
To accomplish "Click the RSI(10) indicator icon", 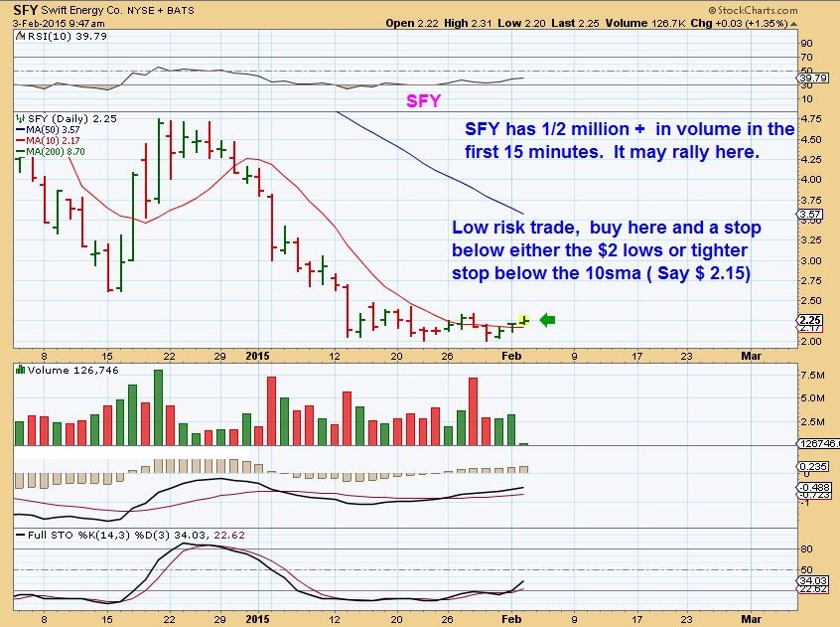I will click(20, 37).
